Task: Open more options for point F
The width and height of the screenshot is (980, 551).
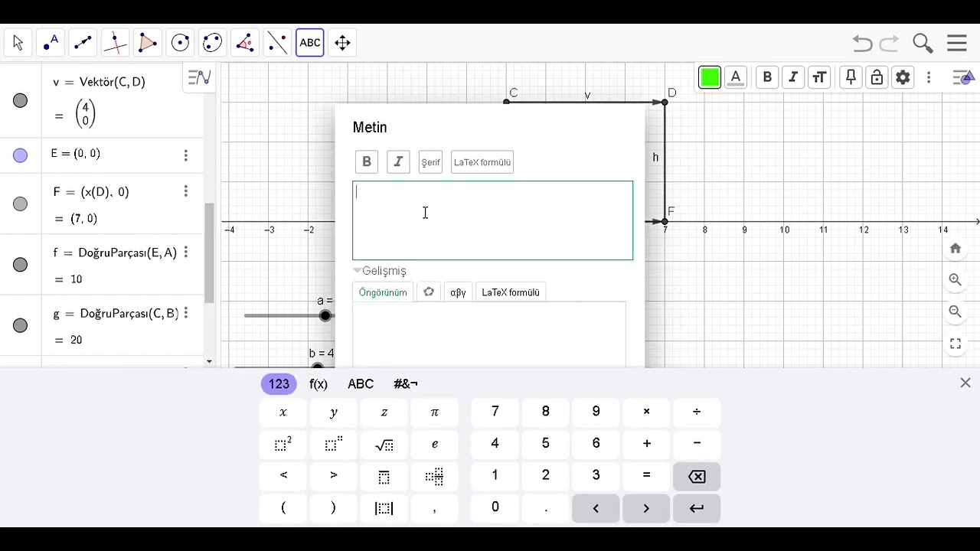Action: click(x=185, y=191)
